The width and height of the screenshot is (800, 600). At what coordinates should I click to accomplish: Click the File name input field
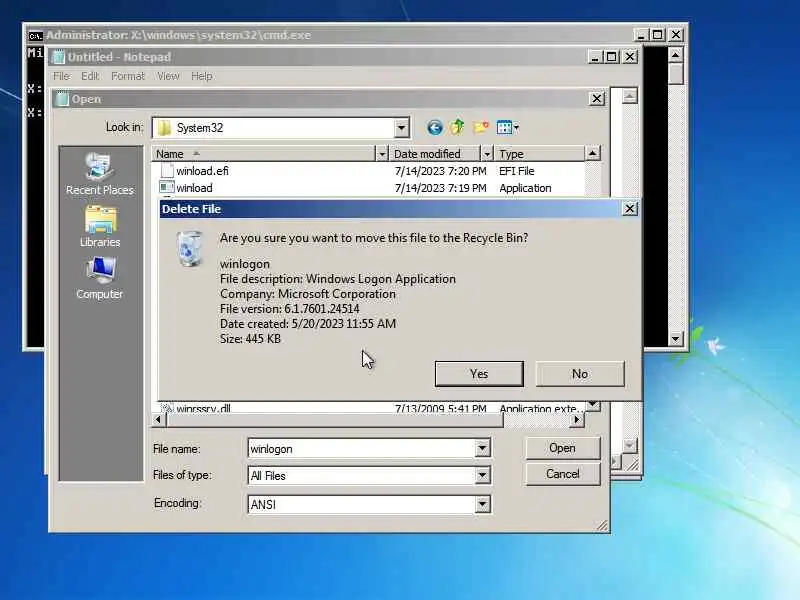[362, 448]
